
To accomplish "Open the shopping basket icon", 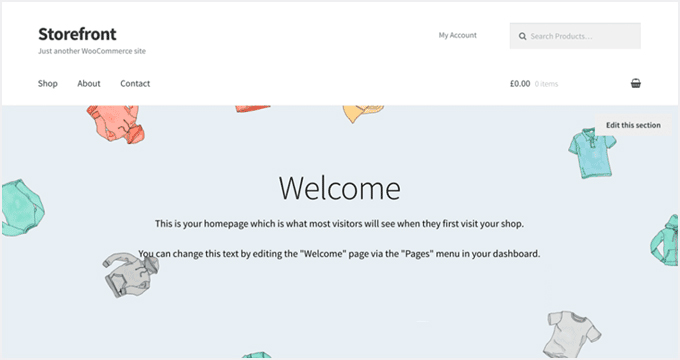I will pos(635,83).
